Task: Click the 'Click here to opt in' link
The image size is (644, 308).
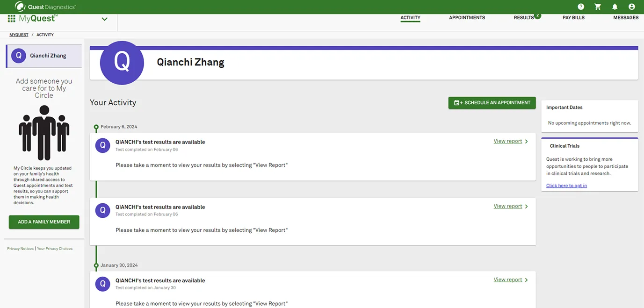Action: click(x=566, y=186)
